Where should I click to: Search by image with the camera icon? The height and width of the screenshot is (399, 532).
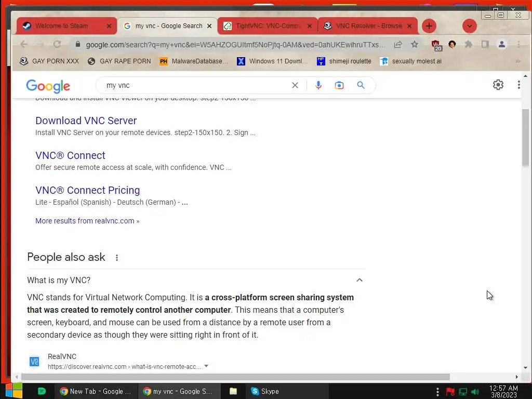pos(339,85)
